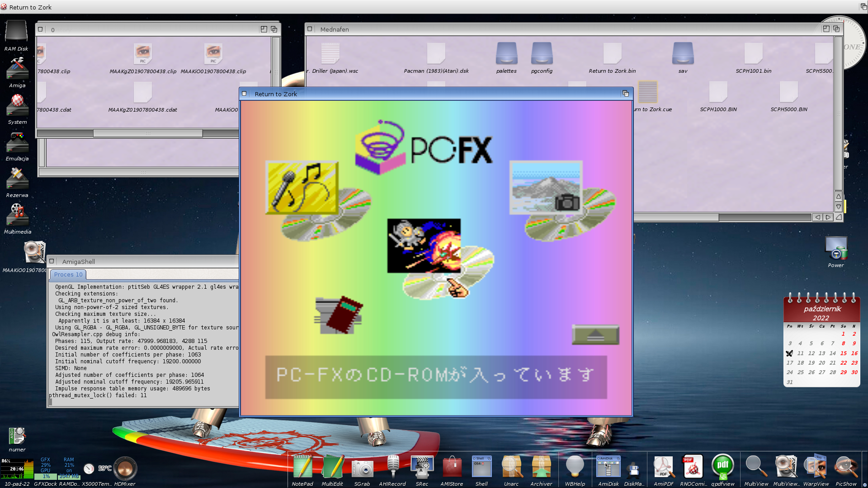Select the game CD-ROM icon in PC-FX
Screen dimensions: 868x488
[440, 258]
